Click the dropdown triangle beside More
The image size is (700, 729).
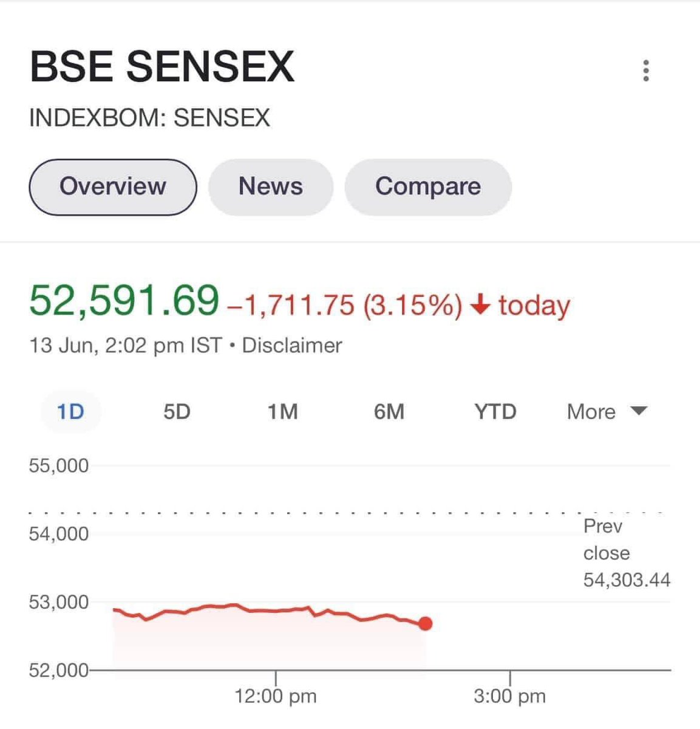(x=639, y=411)
